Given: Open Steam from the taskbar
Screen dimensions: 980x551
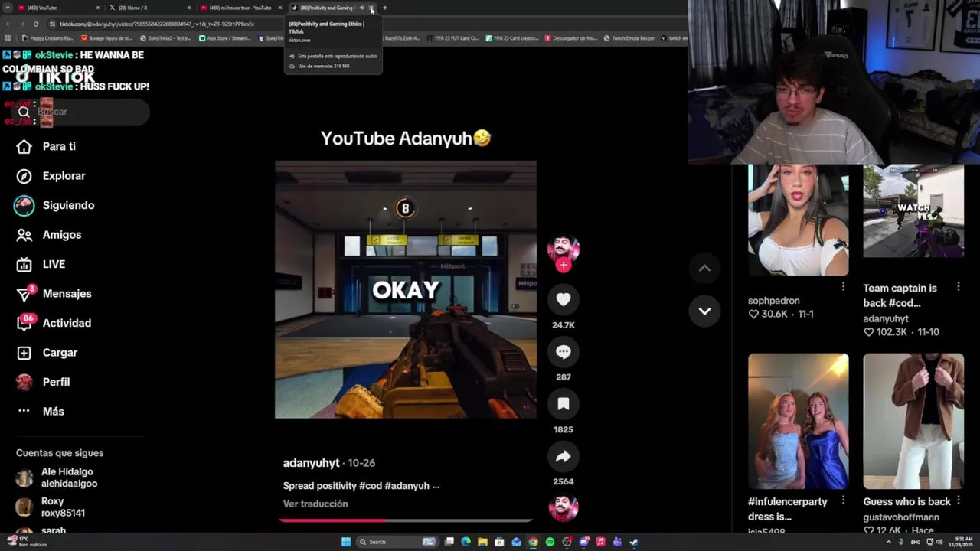Looking at the screenshot, I should [x=634, y=542].
